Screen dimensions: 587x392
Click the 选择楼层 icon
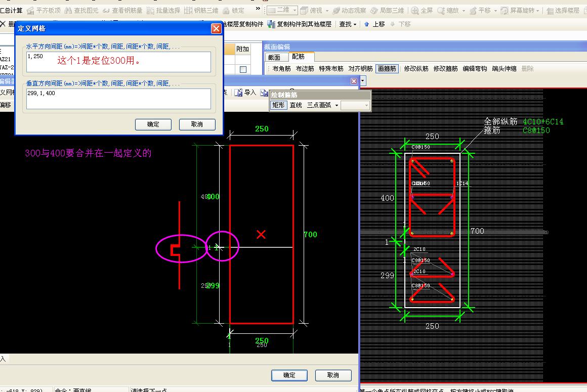point(550,11)
